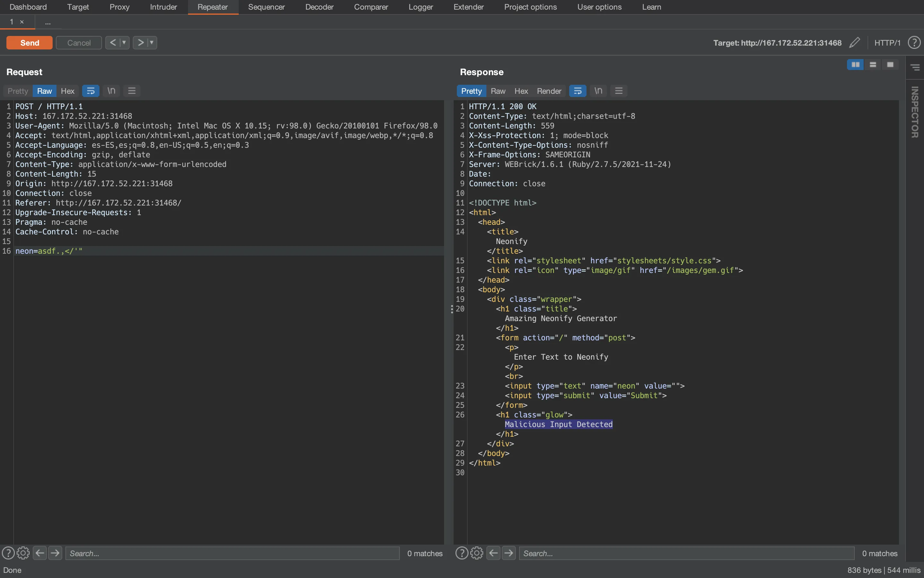This screenshot has height=578, width=924.
Task: Open Request search settings gear
Action: (23, 553)
